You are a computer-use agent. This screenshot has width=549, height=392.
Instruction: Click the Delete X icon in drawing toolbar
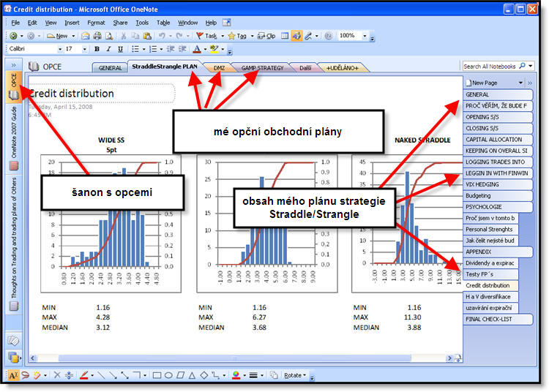click(x=56, y=376)
